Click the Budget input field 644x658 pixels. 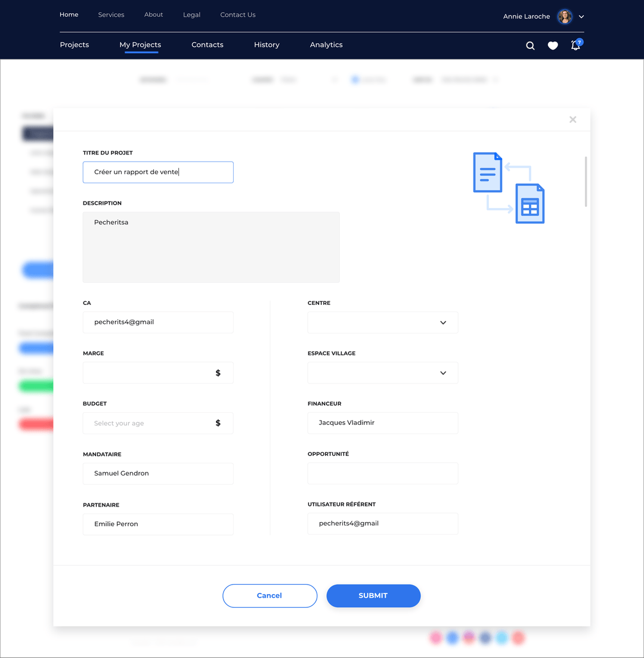(158, 423)
